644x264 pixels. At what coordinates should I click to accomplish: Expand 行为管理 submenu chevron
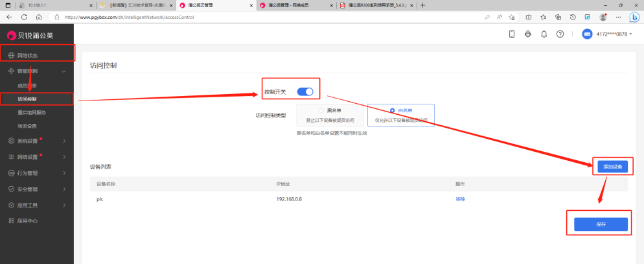(x=65, y=173)
